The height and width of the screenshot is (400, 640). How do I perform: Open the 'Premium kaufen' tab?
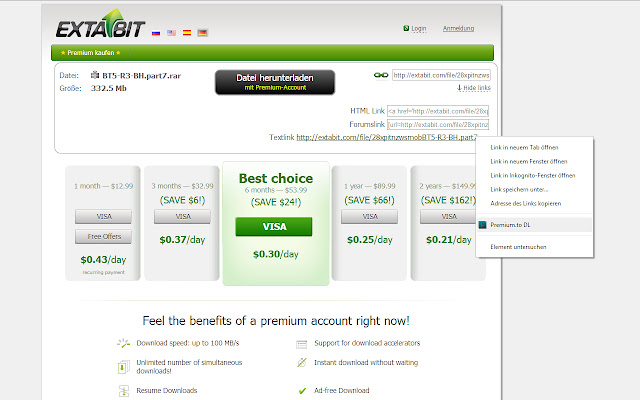[91, 53]
